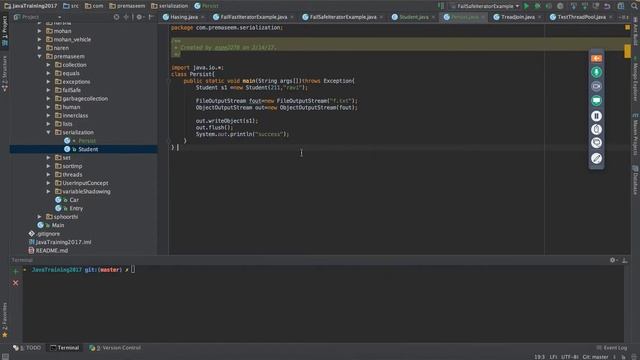Viewport: 640px width, 360px height.
Task: Open the TODO tool window button
Action: coord(27,348)
